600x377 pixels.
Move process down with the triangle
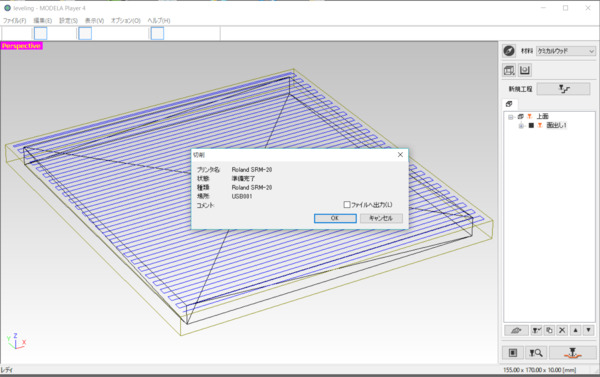pos(589,330)
